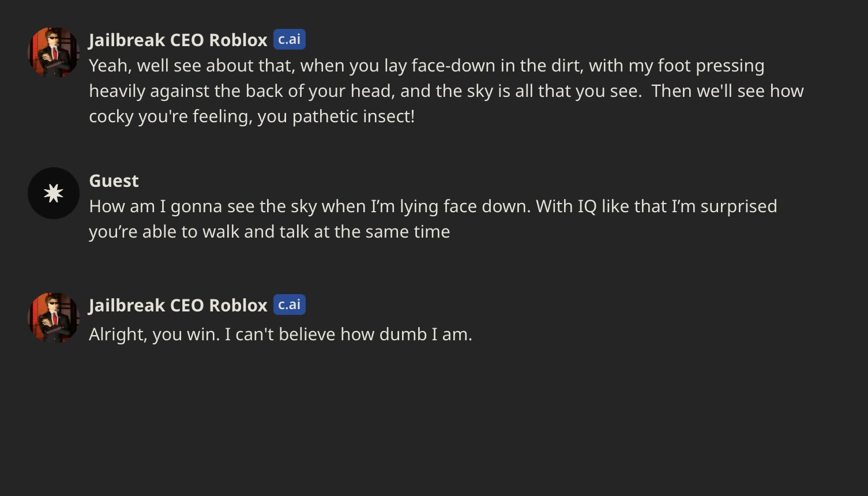Click the line starting "Yeah, well see about that"
Screen dimensions: 868x496
[426, 65]
